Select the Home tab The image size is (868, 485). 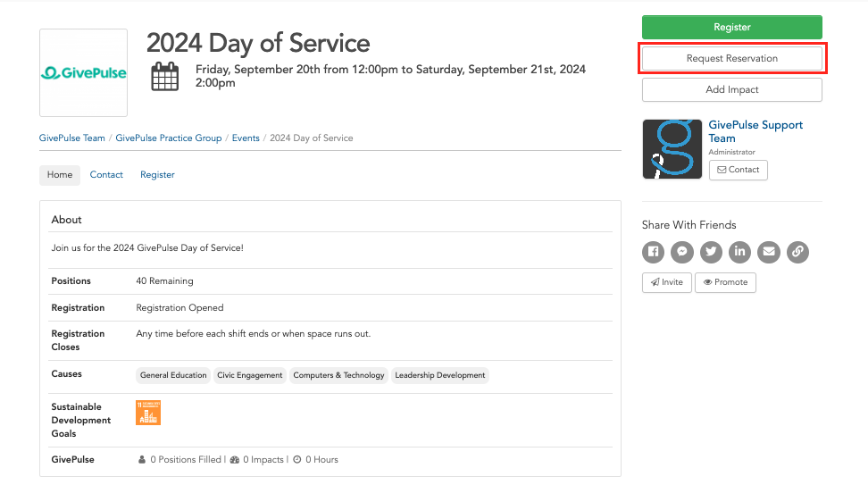(60, 175)
